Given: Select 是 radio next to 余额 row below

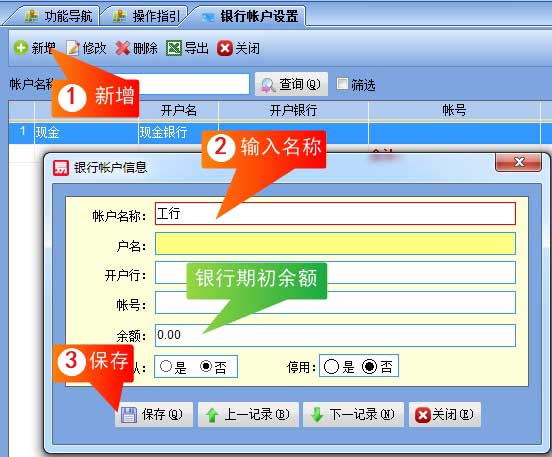Looking at the screenshot, I should coord(165,367).
